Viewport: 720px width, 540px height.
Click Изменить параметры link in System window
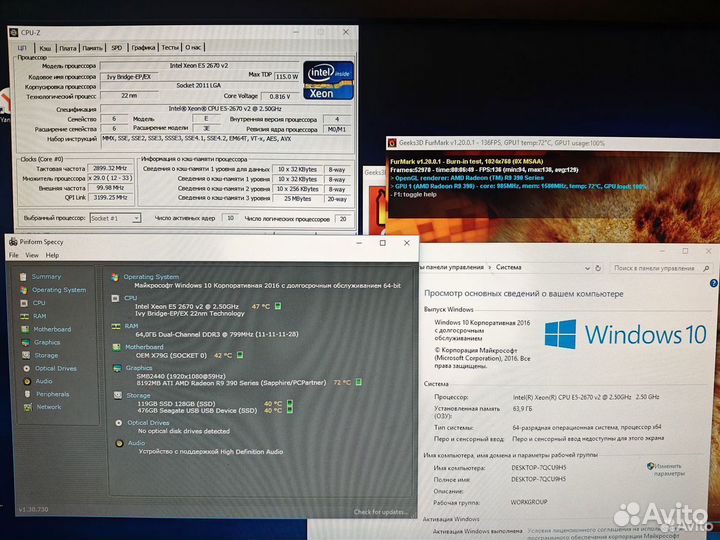click(x=669, y=469)
